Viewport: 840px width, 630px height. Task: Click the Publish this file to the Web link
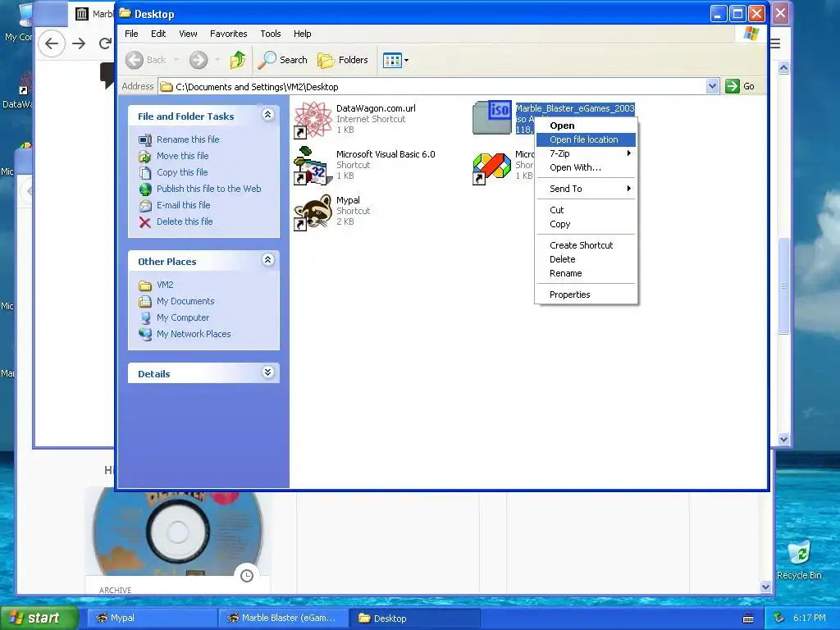tap(209, 189)
